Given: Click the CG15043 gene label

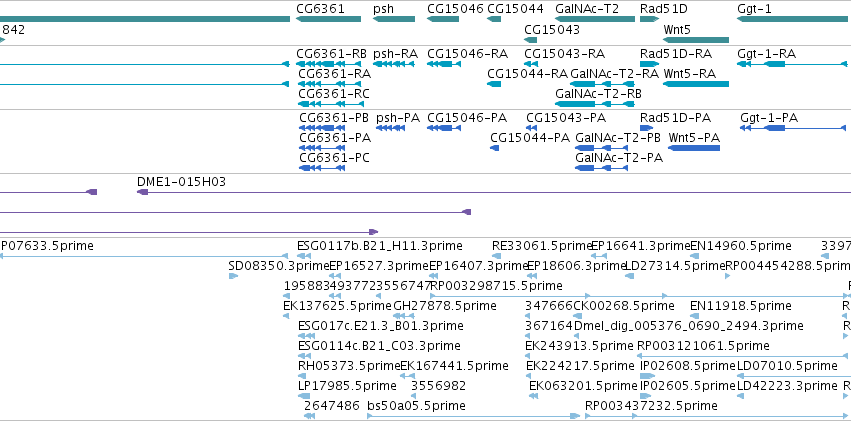Looking at the screenshot, I should 552,29.
